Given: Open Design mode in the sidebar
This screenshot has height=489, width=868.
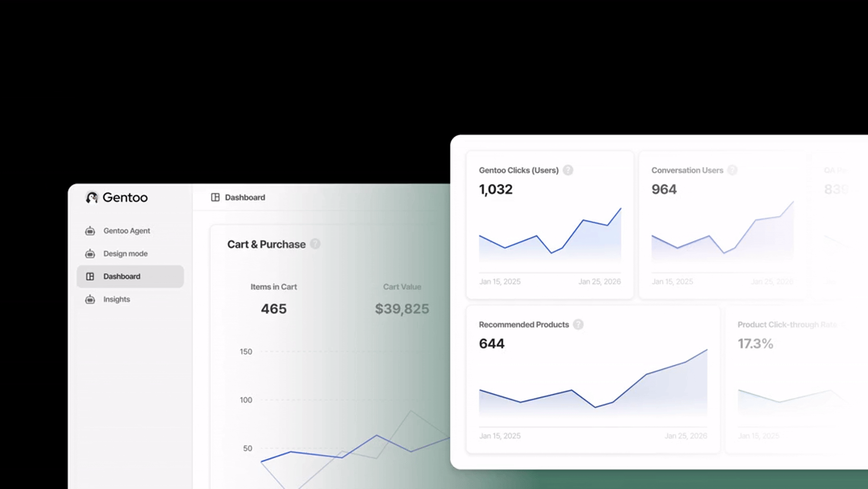Looking at the screenshot, I should pos(130,254).
